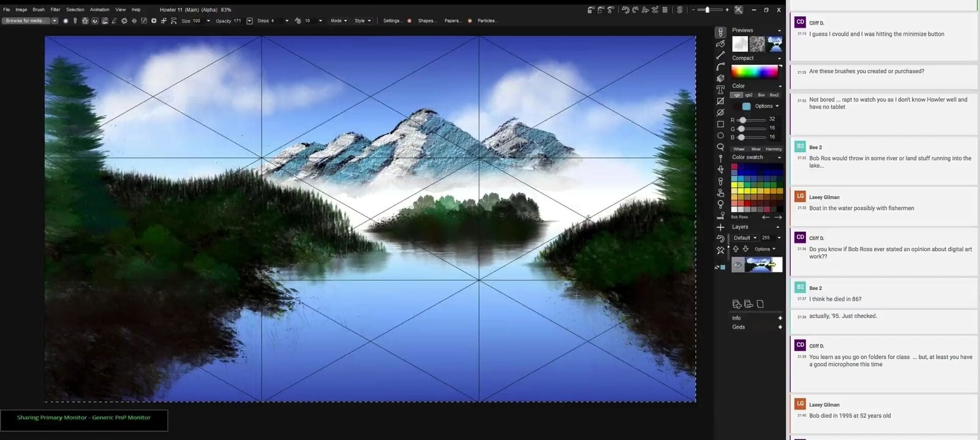Open the Browse for media dropdown arrow
The image size is (980, 440).
click(x=55, y=21)
